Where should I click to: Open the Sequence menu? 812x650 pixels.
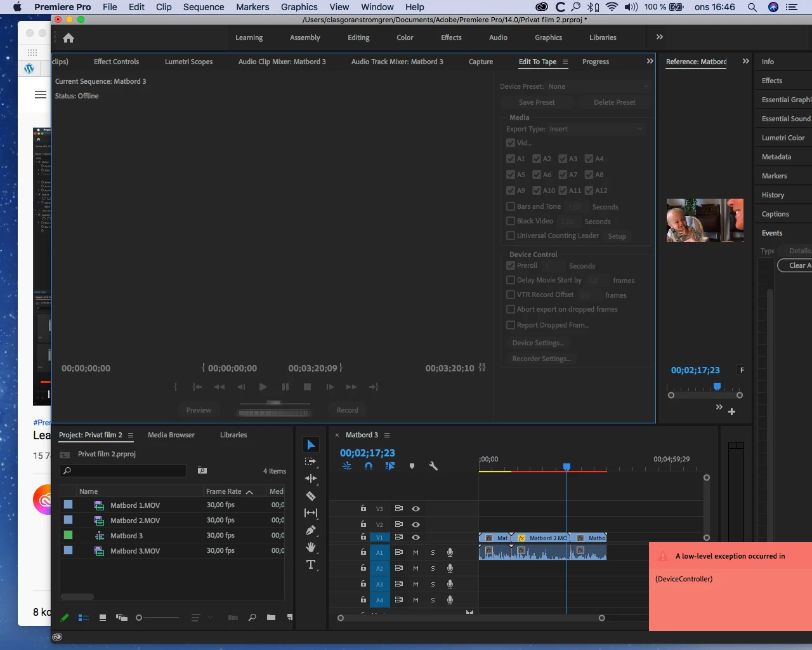tap(204, 7)
